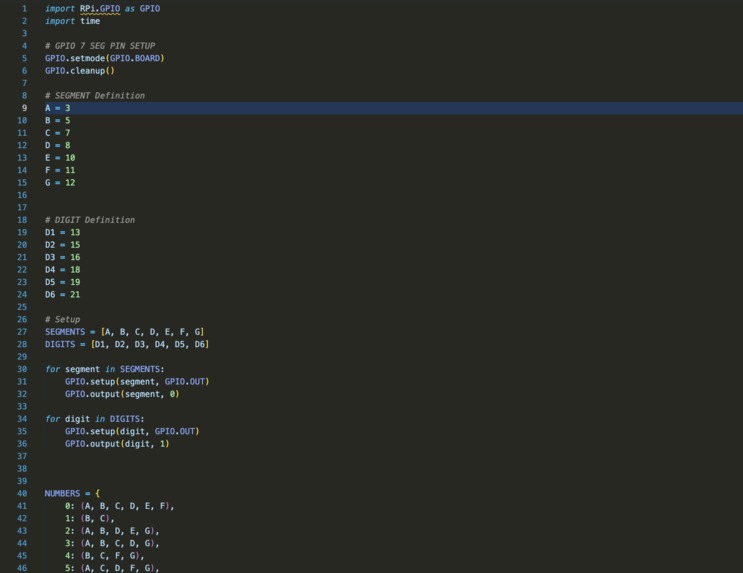743x573 pixels.
Task: Click the 'SEGMENTS = [A, B, C...' line
Action: [x=125, y=332]
